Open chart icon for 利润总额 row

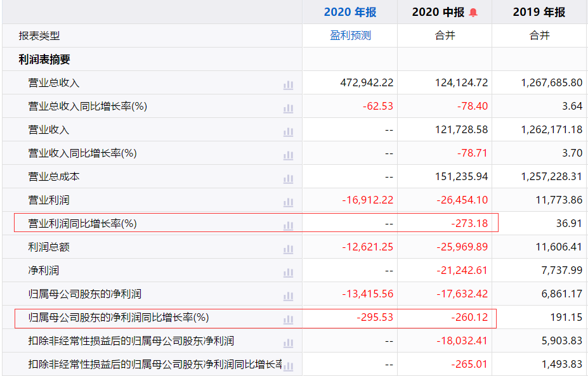pyautogui.click(x=288, y=249)
